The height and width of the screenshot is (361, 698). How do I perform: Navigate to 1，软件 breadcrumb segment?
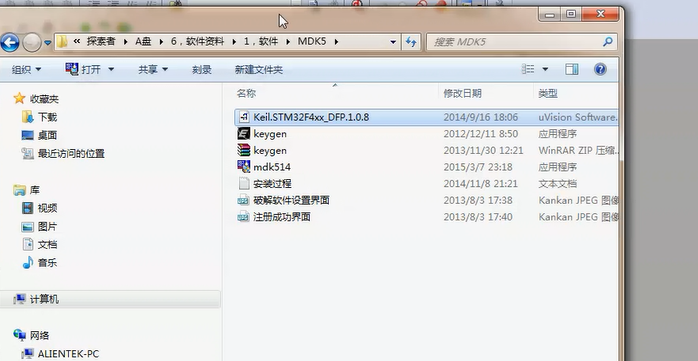coord(260,41)
